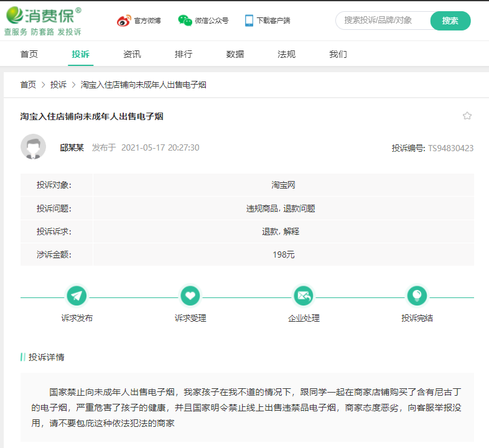The height and width of the screenshot is (448, 489).
Task: Focus the search complaints input field
Action: click(384, 21)
